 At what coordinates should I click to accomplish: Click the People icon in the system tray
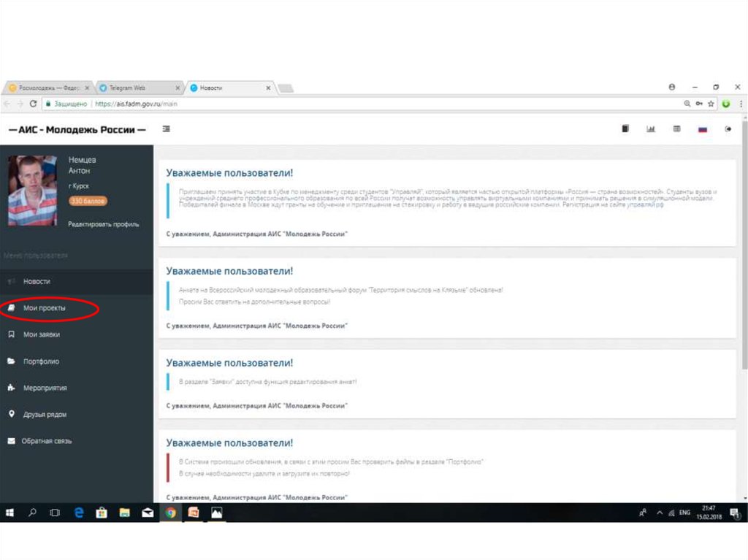(x=643, y=513)
